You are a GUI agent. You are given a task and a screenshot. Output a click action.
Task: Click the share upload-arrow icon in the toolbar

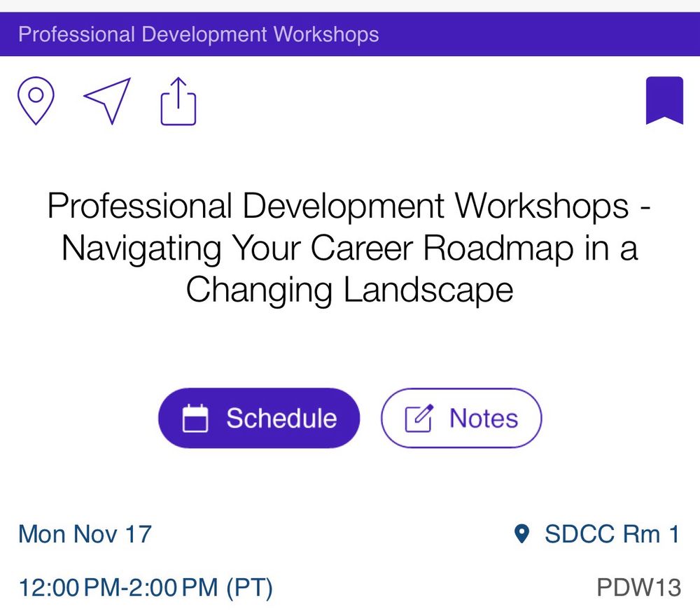(x=178, y=100)
